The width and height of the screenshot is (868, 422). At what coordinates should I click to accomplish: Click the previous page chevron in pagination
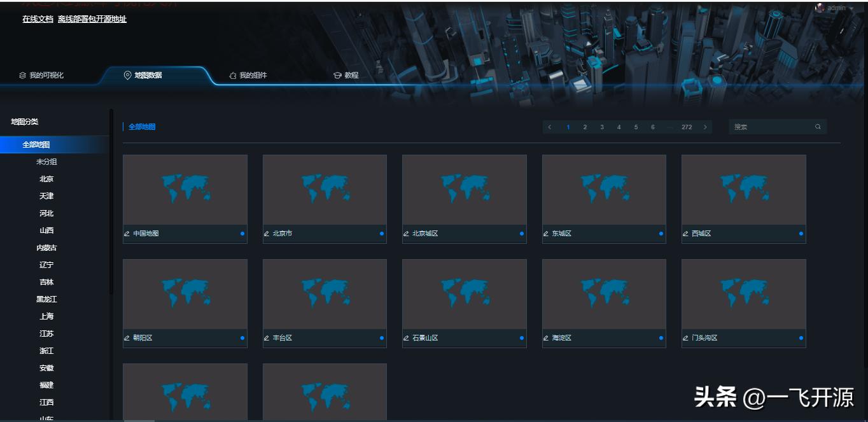pyautogui.click(x=549, y=127)
